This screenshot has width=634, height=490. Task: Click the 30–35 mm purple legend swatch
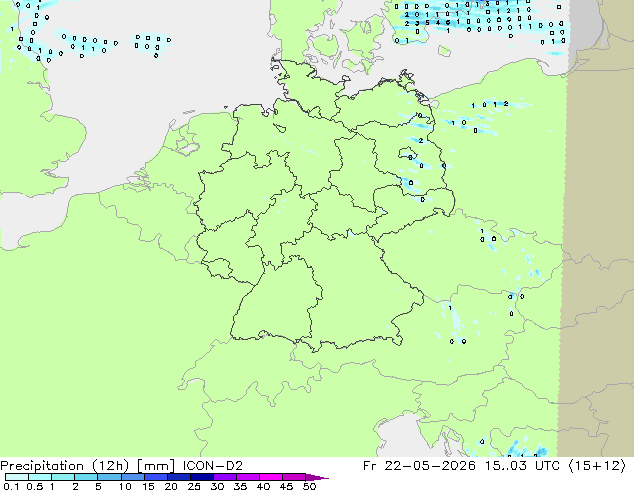[x=225, y=477]
